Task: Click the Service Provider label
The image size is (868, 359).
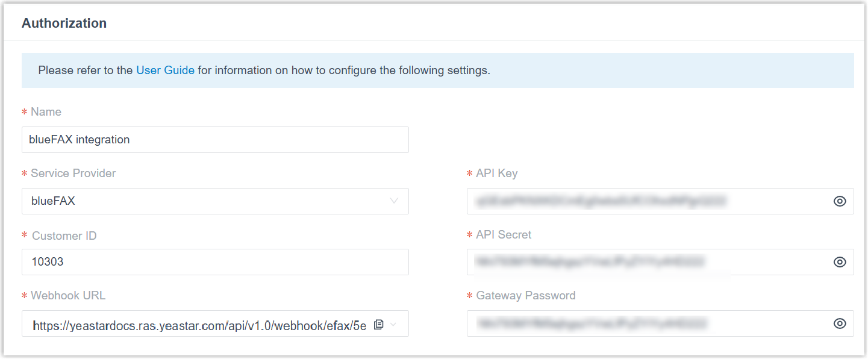Action: (73, 173)
